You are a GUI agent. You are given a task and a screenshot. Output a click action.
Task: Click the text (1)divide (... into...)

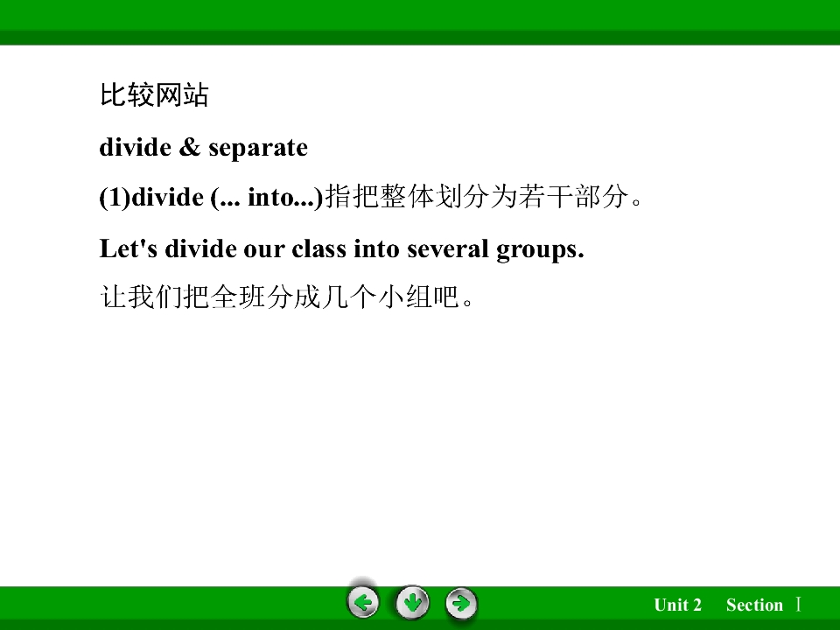point(212,197)
